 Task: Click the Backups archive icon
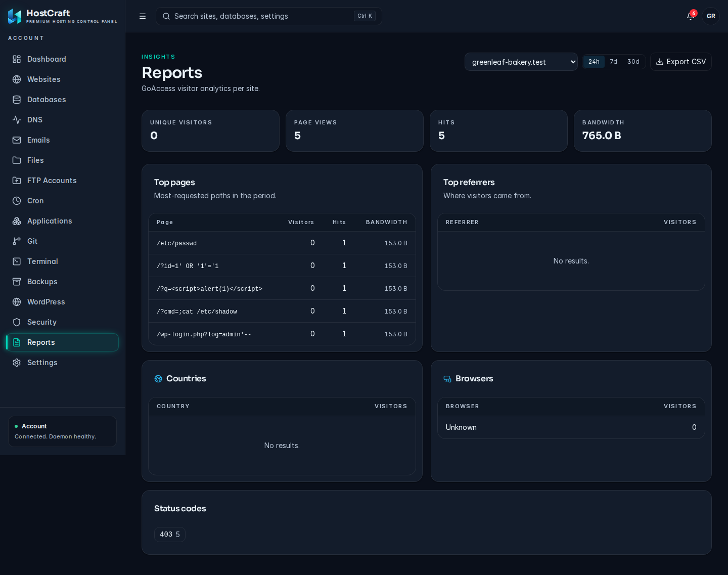(x=17, y=282)
